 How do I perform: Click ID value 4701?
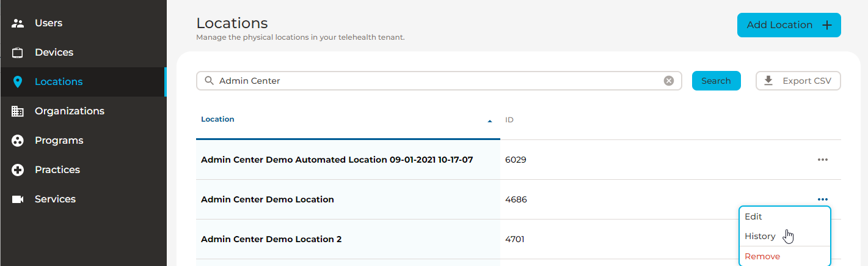514,239
